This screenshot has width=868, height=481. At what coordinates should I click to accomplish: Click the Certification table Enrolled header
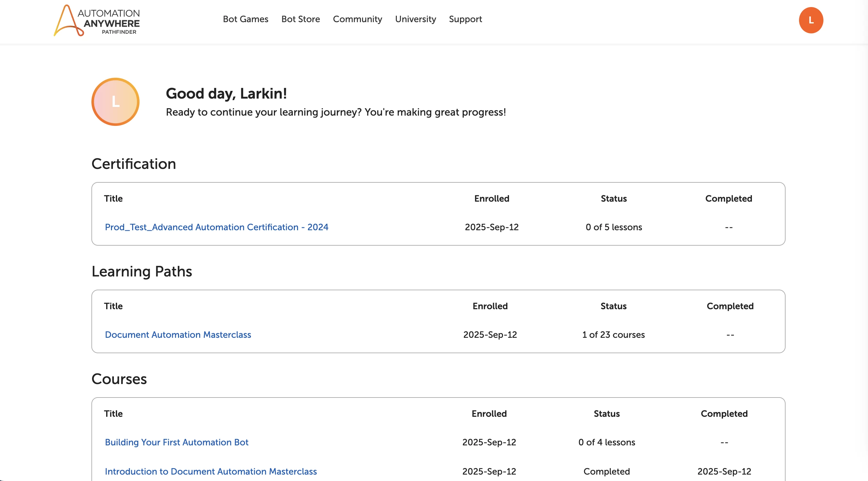[x=492, y=198]
